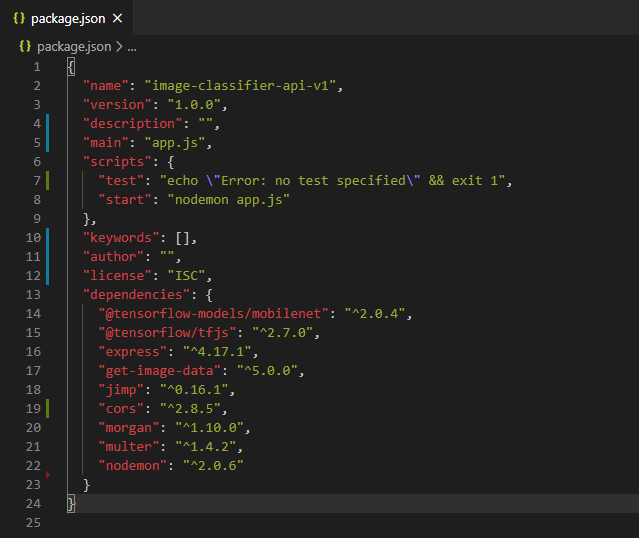Click the "app.js" main value
The width and height of the screenshot is (639, 538).
(x=175, y=143)
